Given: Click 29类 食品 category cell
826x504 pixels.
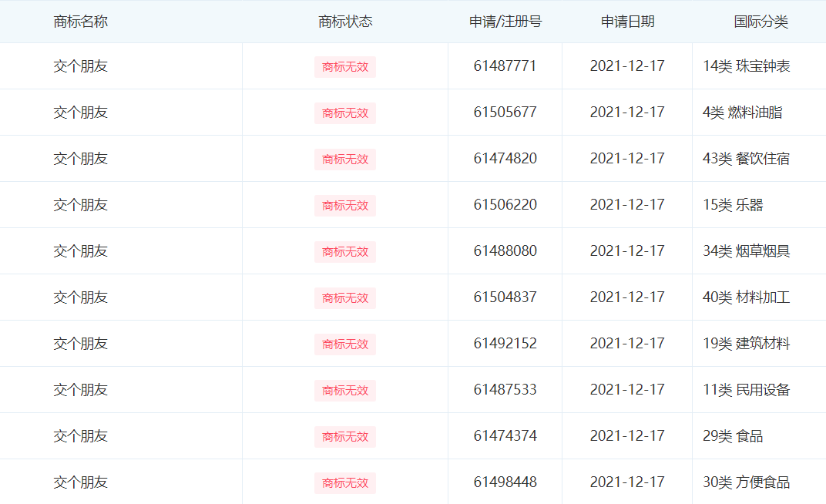Looking at the screenshot, I should tap(733, 436).
